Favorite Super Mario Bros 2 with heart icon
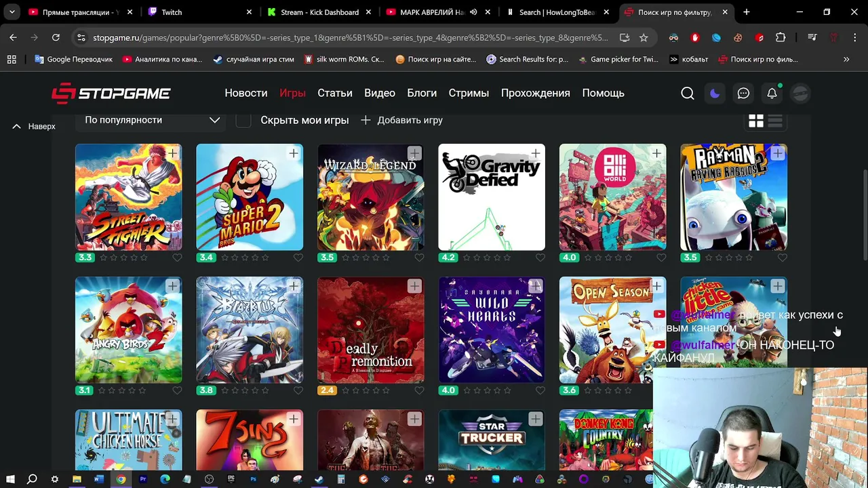This screenshot has width=868, height=488. tap(298, 258)
